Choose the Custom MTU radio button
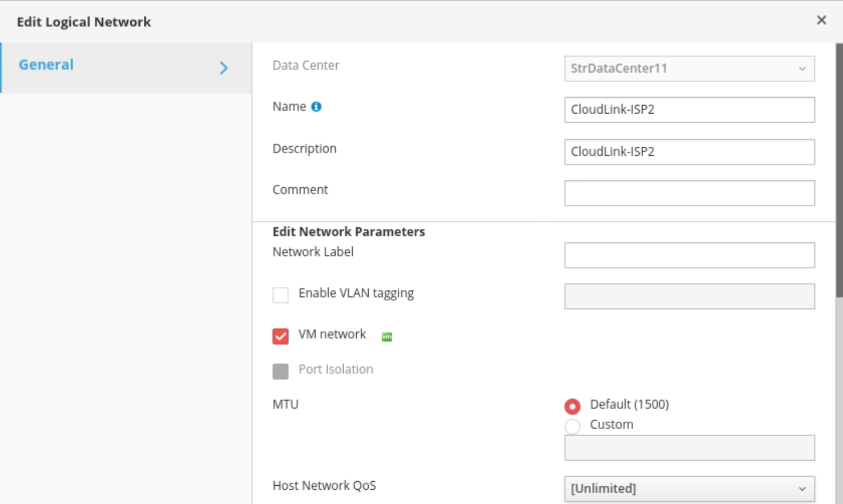 pos(572,426)
